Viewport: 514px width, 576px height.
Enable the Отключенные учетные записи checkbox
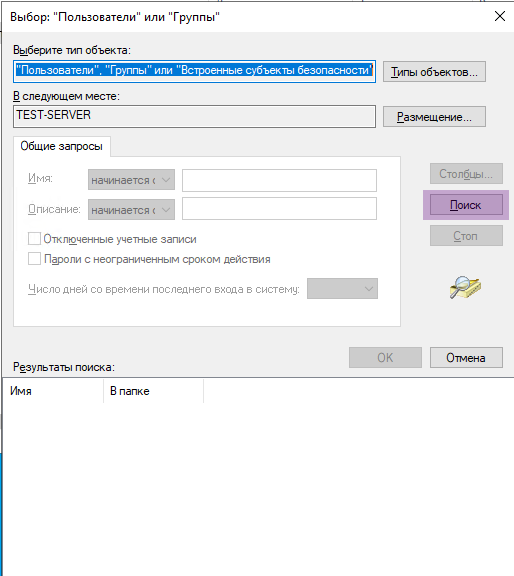pyautogui.click(x=34, y=238)
